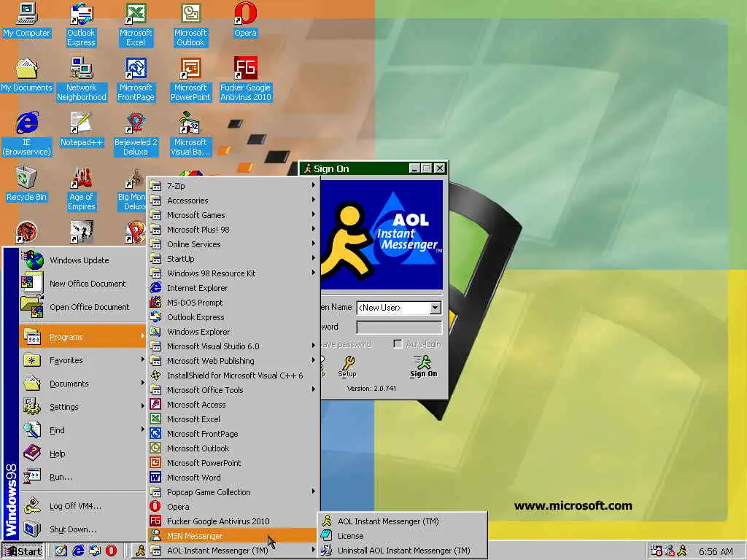Click the Sign On running man button

pyautogui.click(x=424, y=367)
